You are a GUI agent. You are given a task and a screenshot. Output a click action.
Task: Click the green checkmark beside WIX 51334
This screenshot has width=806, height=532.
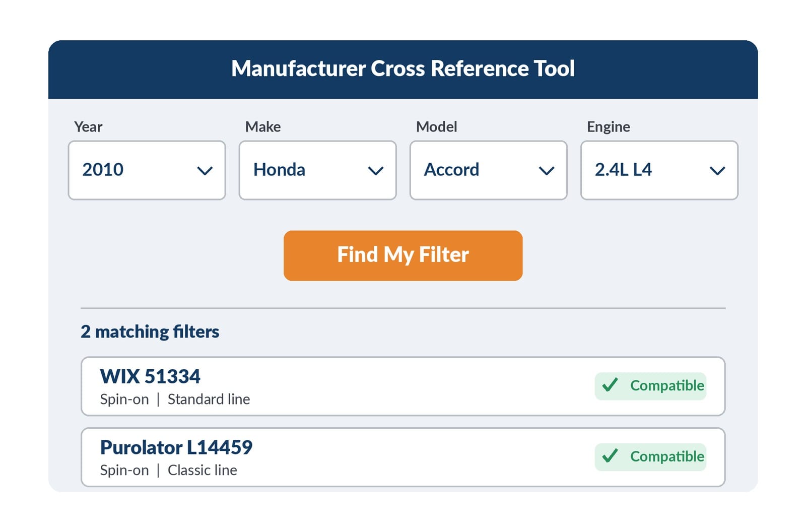(x=610, y=385)
